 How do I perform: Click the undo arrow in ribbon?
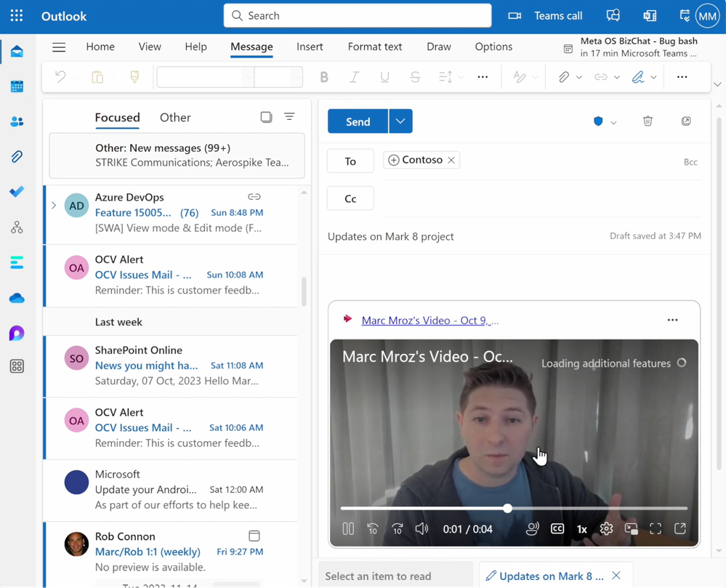coord(60,77)
